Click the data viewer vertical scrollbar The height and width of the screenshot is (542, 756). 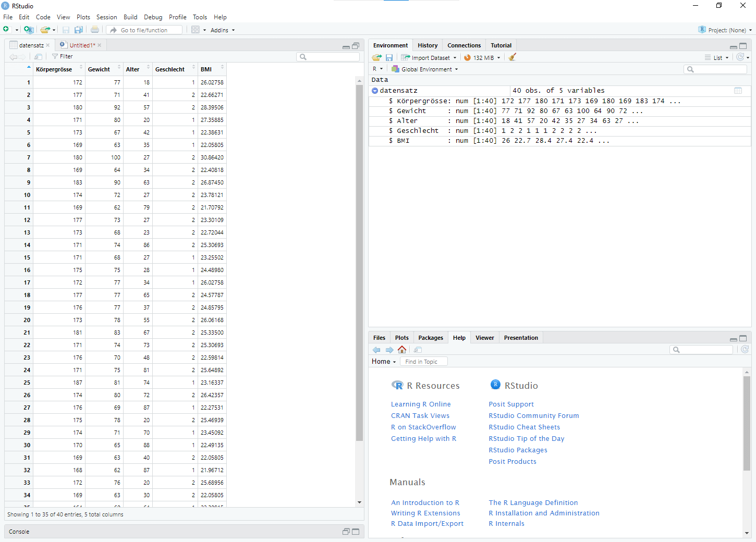359,263
